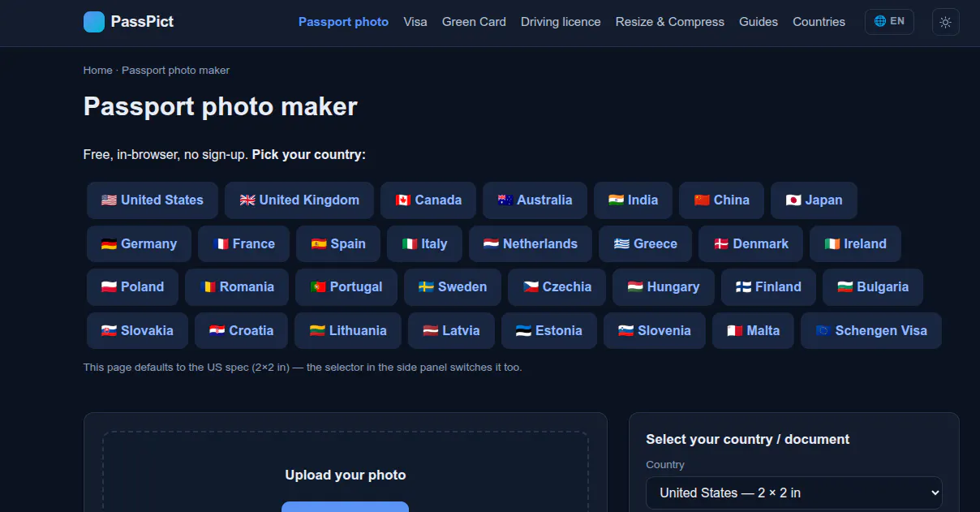This screenshot has height=512, width=980.
Task: Select the China country button
Action: pos(721,200)
